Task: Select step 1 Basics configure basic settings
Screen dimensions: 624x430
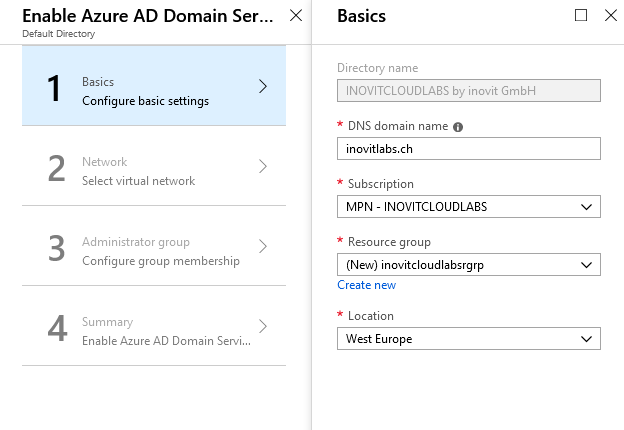Action: coord(154,86)
